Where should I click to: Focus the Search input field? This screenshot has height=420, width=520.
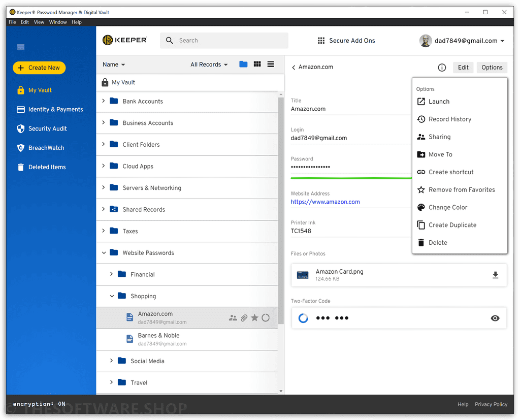[x=224, y=41]
